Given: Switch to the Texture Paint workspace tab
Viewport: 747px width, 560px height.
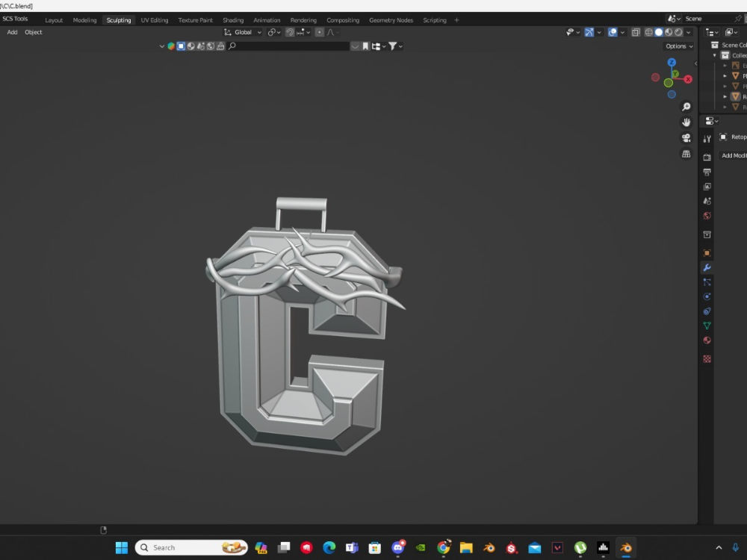Looking at the screenshot, I should 195,20.
